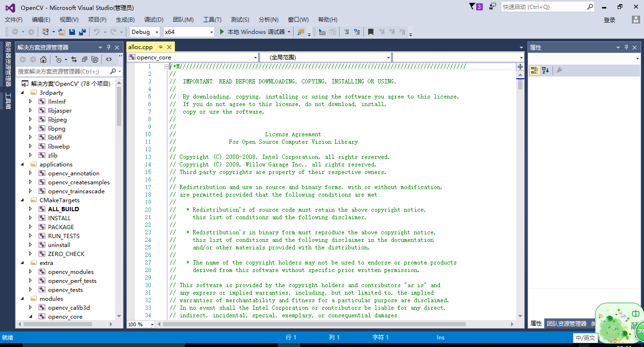This screenshot has width=644, height=347.
Task: Collapse the 3rdparty folder
Action: 22,93
